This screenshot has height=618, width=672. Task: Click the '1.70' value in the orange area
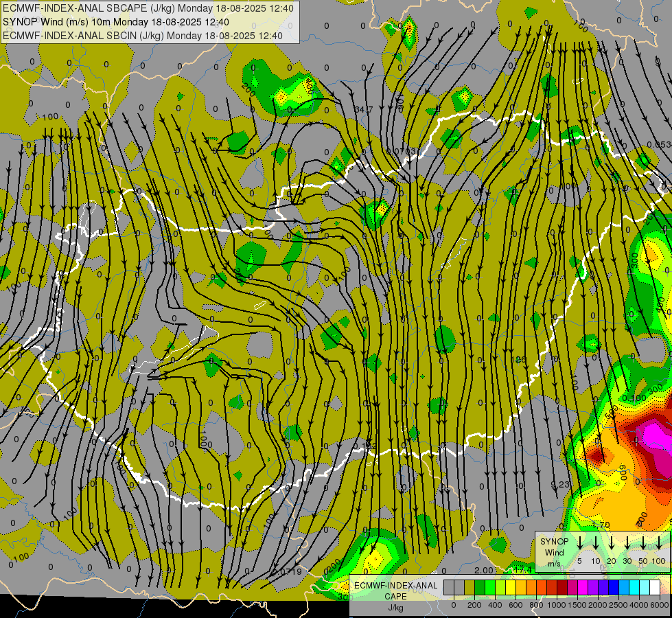click(x=601, y=525)
